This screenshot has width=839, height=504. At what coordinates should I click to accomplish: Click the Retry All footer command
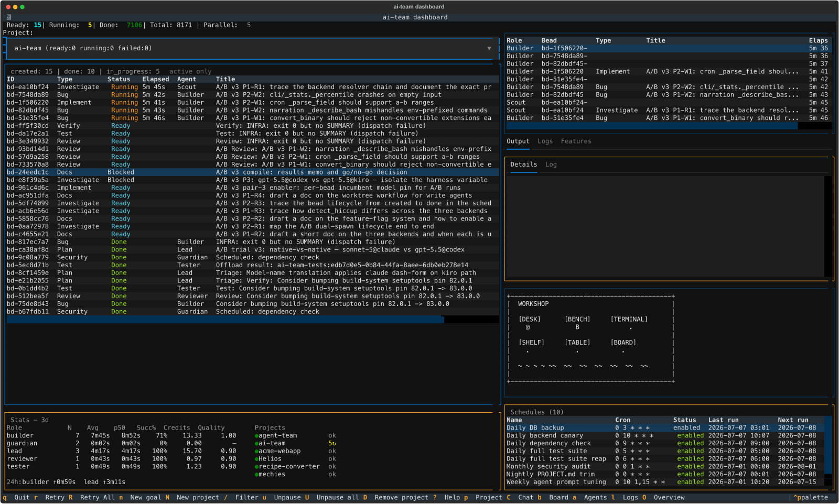click(x=97, y=497)
